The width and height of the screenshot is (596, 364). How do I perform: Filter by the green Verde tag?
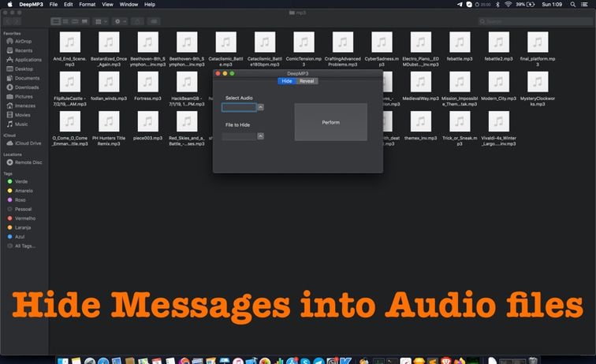coord(21,181)
